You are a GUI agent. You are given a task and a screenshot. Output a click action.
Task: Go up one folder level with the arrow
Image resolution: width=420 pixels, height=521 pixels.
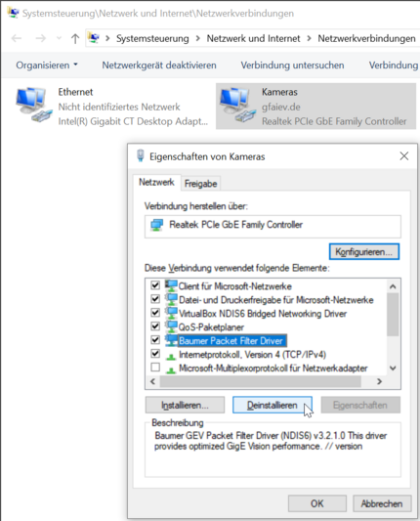[75, 38]
